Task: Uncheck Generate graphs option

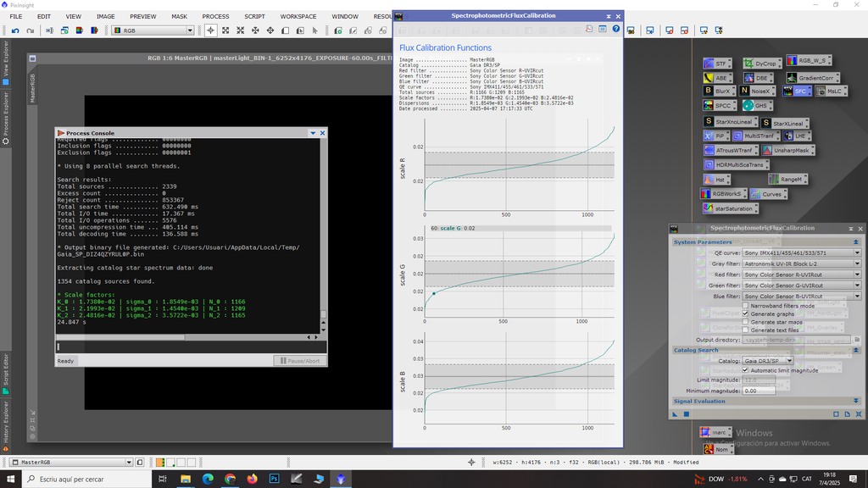Action: point(745,313)
